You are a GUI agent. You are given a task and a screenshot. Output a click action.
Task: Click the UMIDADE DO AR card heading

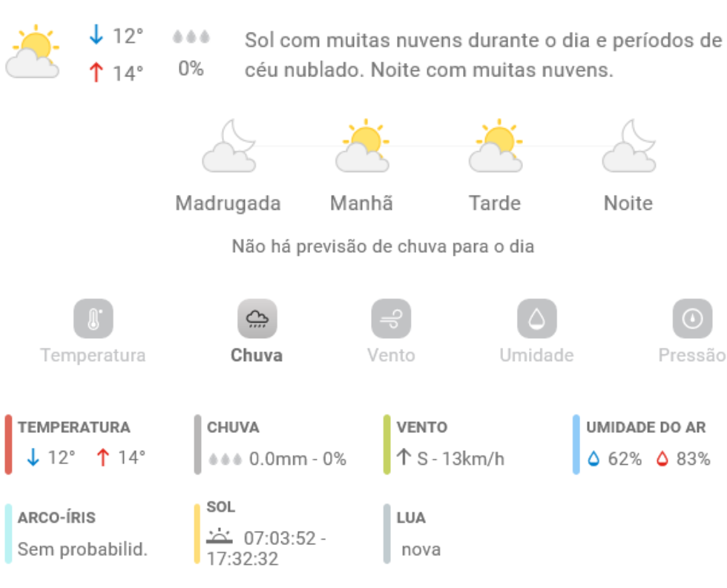(645, 427)
